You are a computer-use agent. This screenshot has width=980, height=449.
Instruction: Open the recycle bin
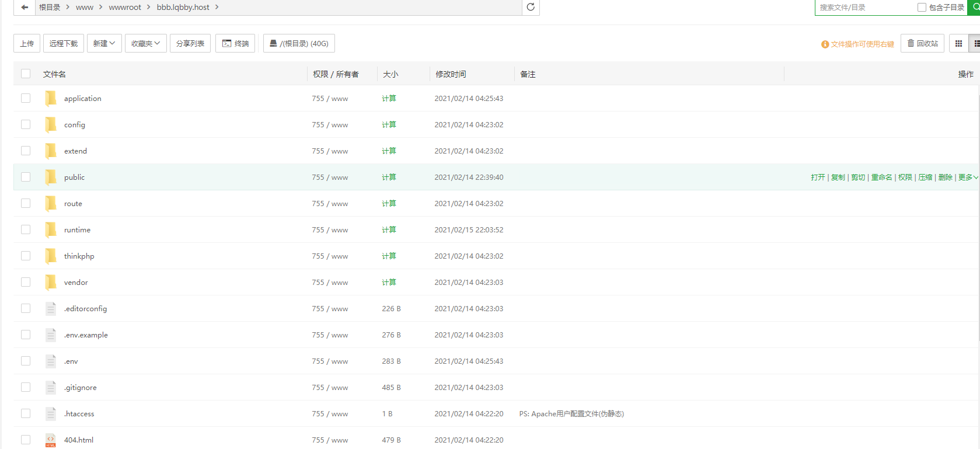click(x=922, y=43)
